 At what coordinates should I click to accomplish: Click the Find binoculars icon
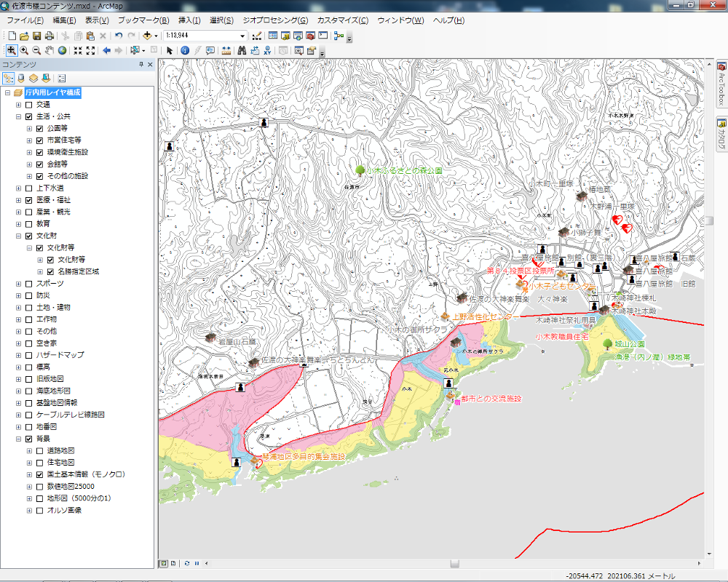tap(242, 49)
